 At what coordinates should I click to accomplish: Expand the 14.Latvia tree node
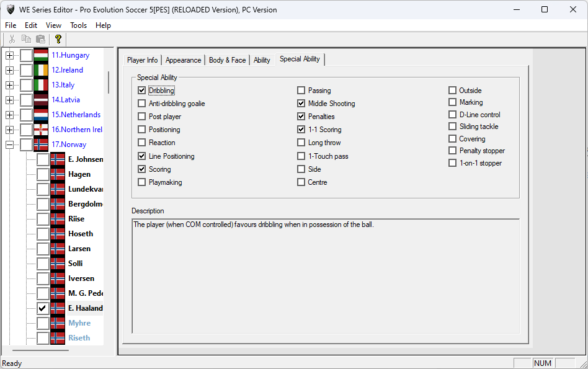10,100
